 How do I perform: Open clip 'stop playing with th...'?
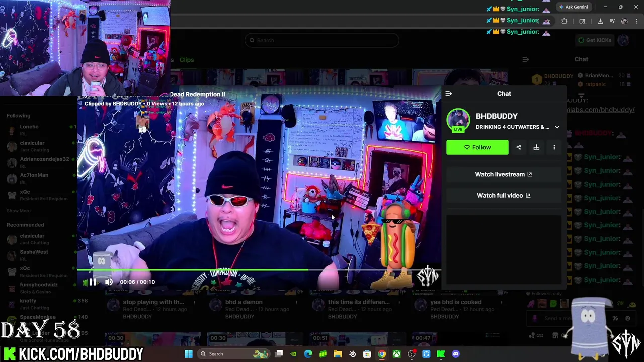coord(153,302)
